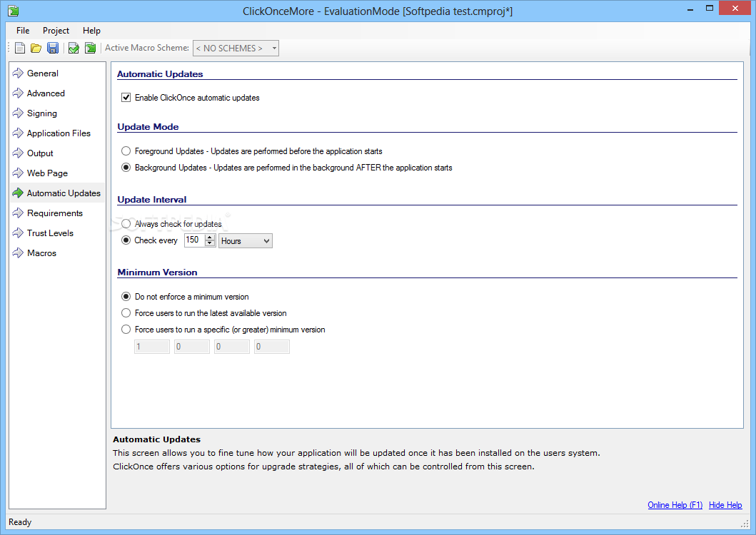Viewport: 756px width, 535px height.
Task: Decrease the check interval with down arrow
Action: click(x=210, y=243)
